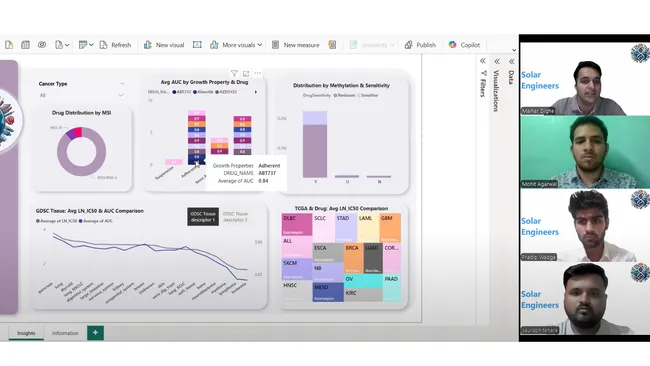Click the LAML treemap tile
This screenshot has width=650, height=366.
368,228
